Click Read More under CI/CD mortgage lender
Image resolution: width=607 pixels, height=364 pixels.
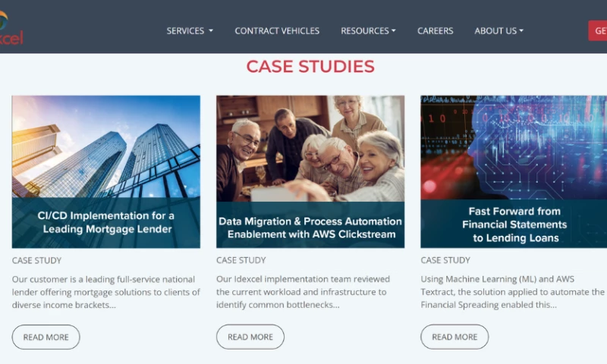pyautogui.click(x=46, y=337)
